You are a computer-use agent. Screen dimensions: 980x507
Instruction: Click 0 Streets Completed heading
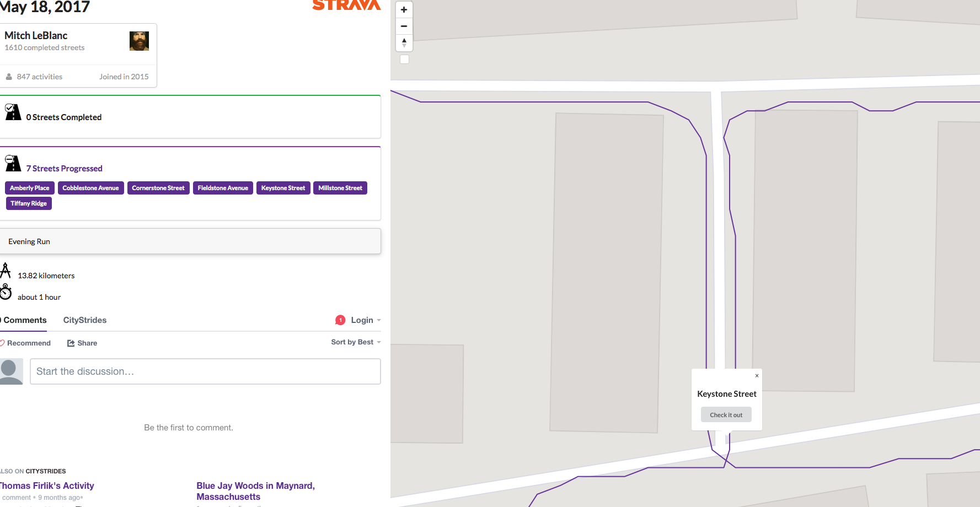click(x=64, y=117)
